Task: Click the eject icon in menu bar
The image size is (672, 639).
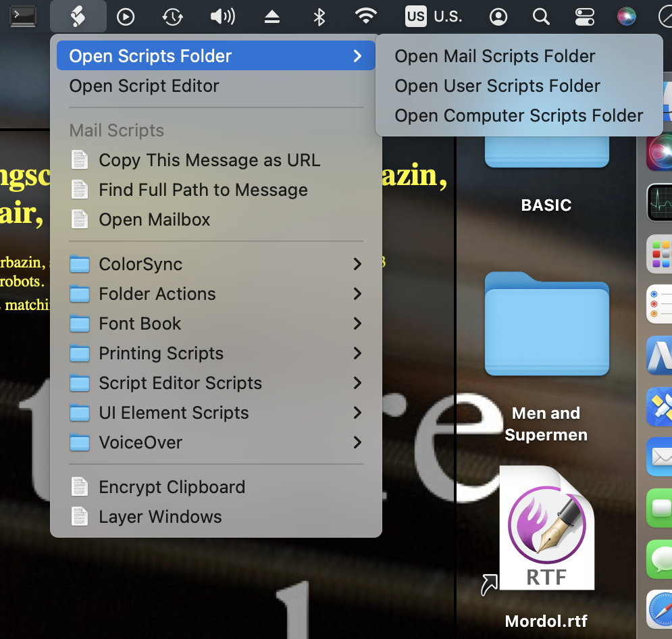Action: pyautogui.click(x=272, y=16)
